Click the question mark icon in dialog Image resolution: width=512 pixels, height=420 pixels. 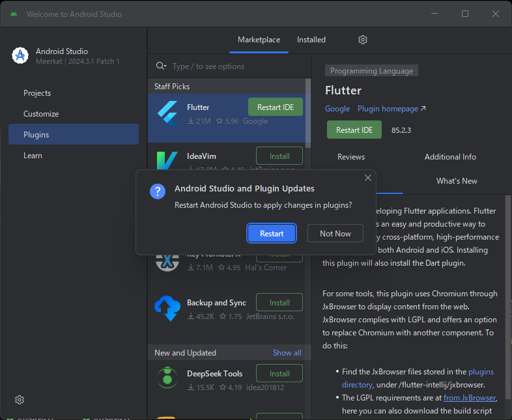click(158, 191)
